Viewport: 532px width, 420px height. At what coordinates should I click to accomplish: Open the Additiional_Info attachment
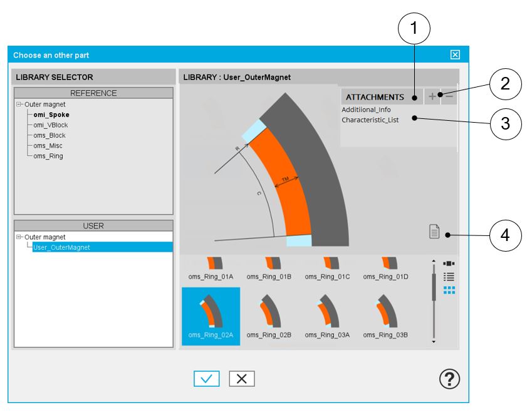366,110
